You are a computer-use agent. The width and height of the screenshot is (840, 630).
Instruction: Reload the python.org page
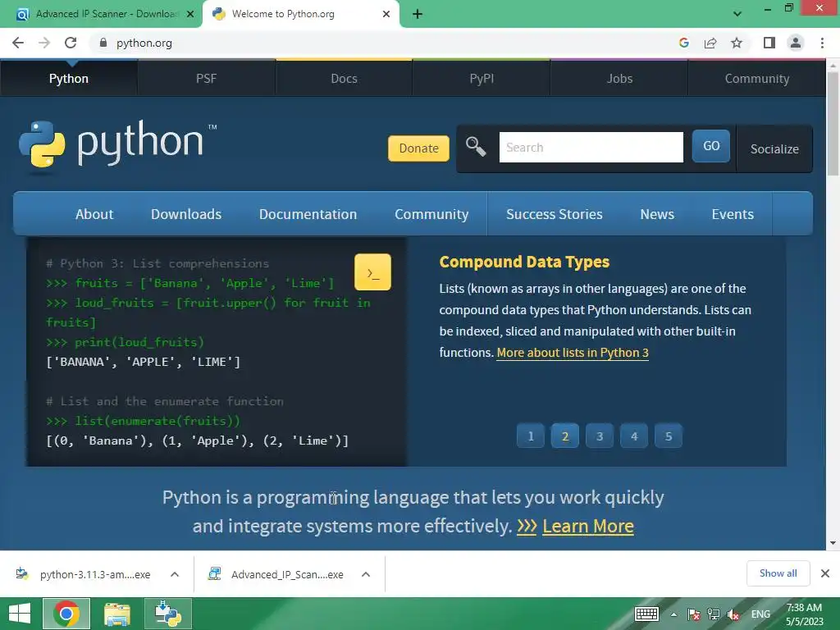pos(71,43)
